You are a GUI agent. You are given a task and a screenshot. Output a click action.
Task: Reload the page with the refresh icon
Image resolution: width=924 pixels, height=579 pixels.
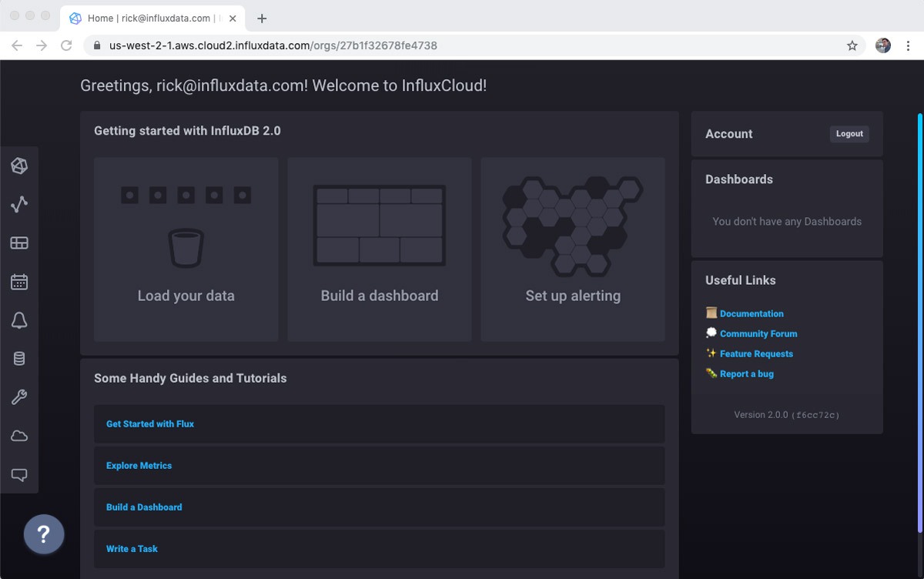(x=66, y=45)
